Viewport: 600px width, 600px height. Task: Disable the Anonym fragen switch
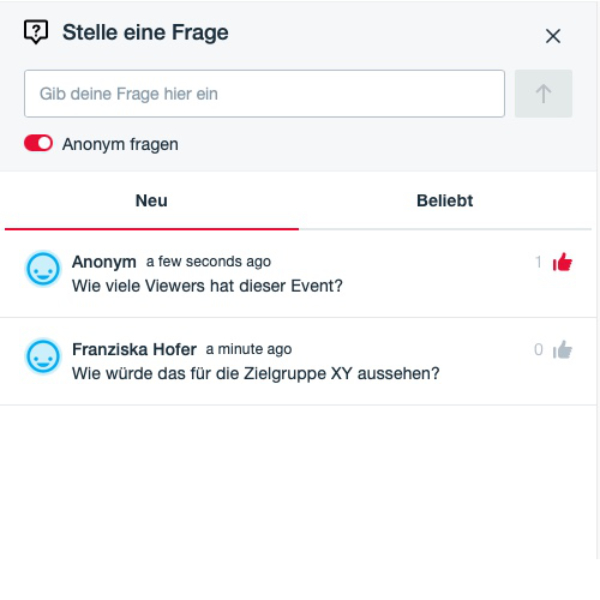38,144
